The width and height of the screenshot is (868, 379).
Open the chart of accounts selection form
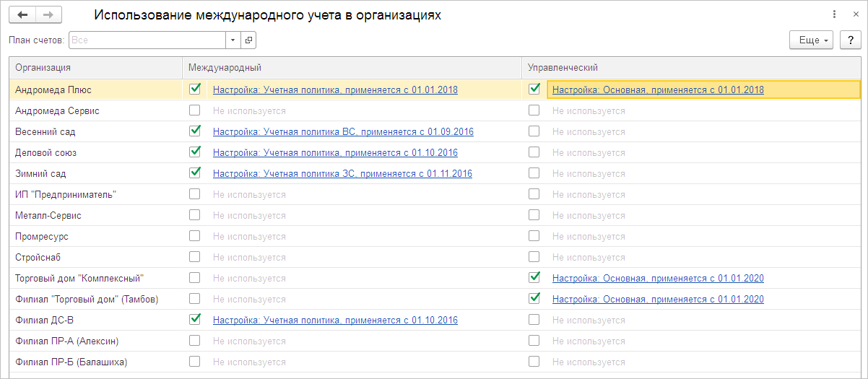pyautogui.click(x=248, y=40)
